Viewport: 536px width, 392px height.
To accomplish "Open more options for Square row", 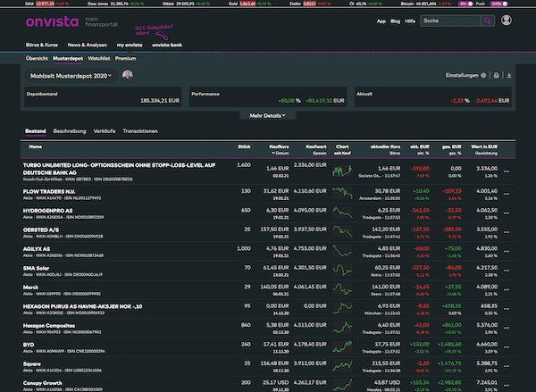I will point(507,366).
